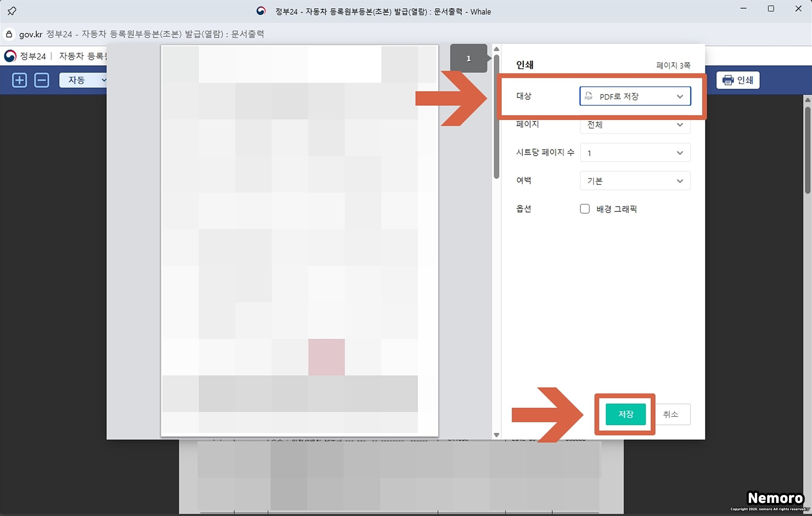The image size is (812, 516).
Task: Click the zoom in plus icon
Action: click(x=19, y=80)
